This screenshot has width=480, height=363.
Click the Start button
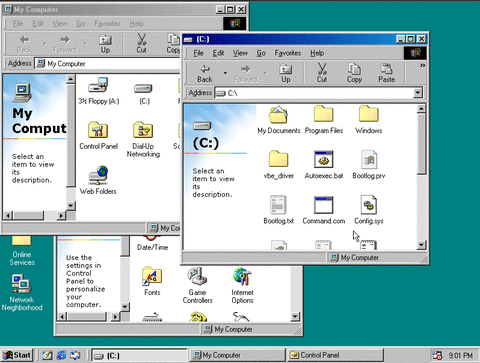pos(17,355)
